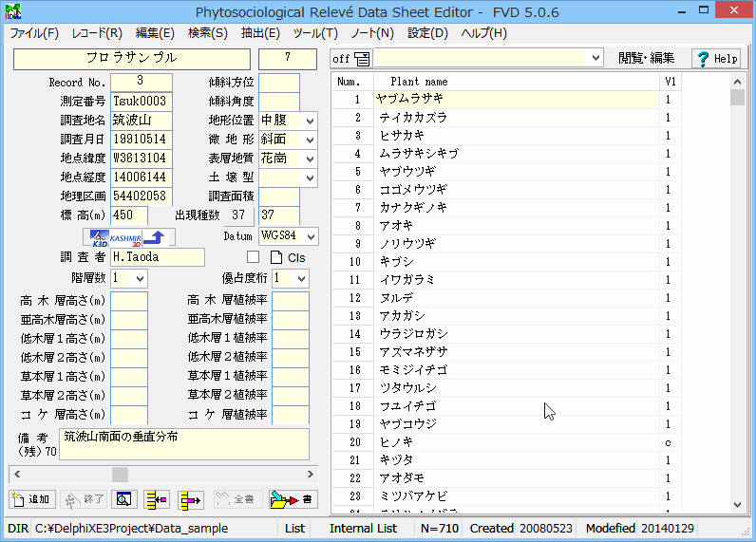Select plant row 20 ヒノキ
Screen dimensions: 756x542
coord(506,442)
